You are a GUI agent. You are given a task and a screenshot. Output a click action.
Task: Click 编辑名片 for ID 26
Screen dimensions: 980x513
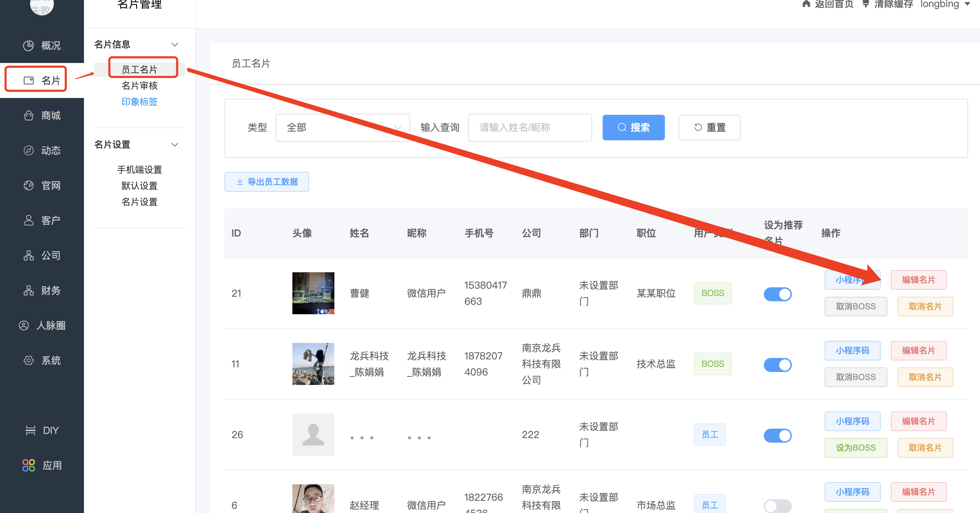[x=918, y=421]
